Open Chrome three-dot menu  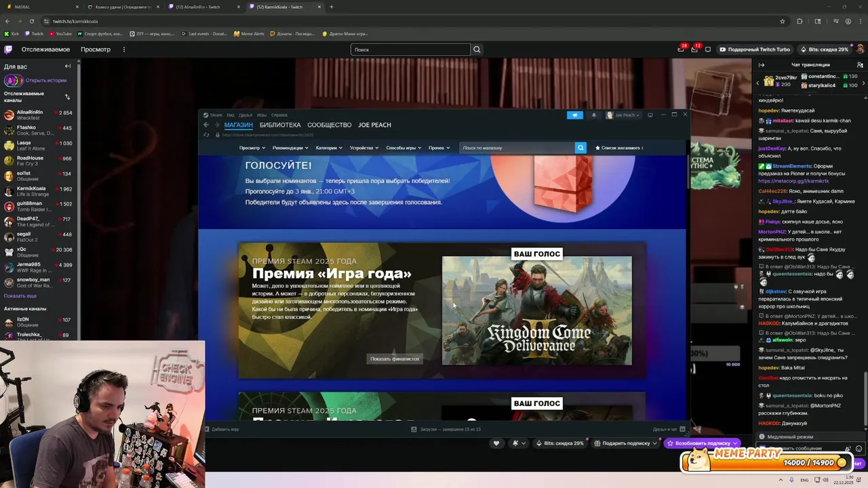(x=860, y=21)
